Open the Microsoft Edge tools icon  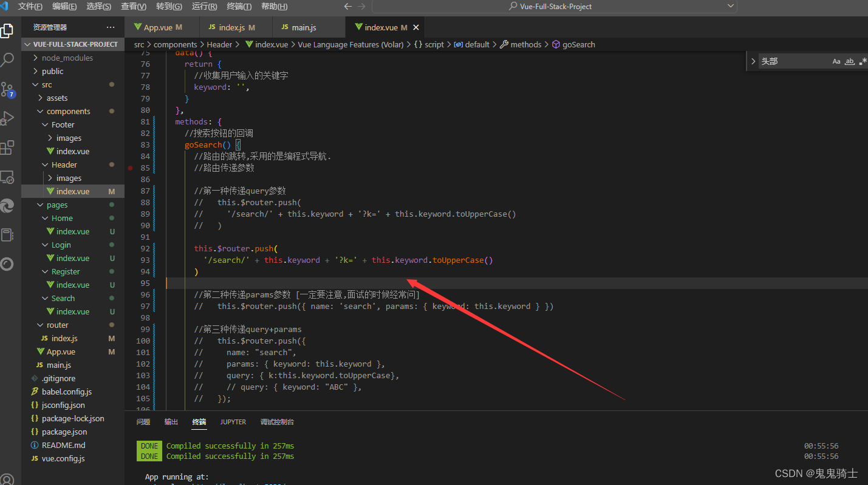click(x=7, y=206)
